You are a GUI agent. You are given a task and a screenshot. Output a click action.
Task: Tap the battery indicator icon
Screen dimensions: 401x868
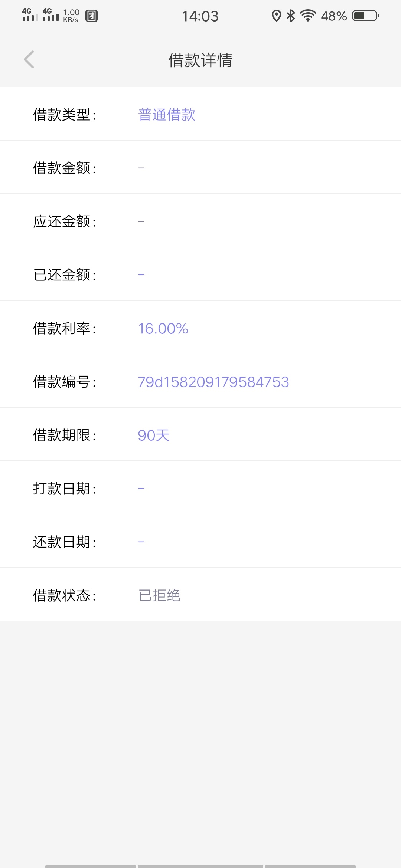(365, 16)
